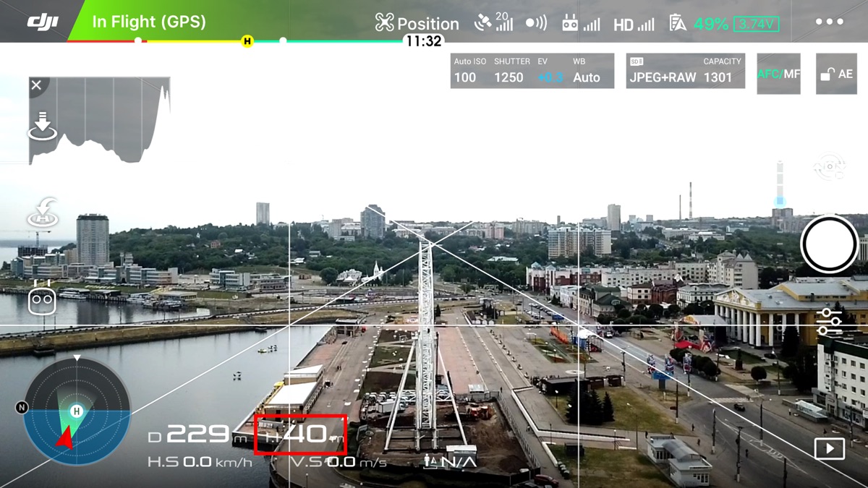This screenshot has height=488, width=868.
Task: Open general settings three-dot menu
Action: pos(829,22)
